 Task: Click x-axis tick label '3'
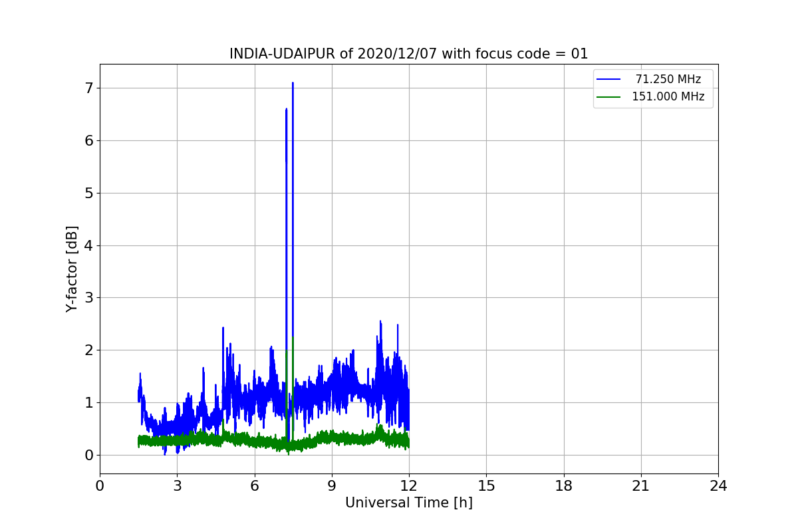pyautogui.click(x=177, y=486)
